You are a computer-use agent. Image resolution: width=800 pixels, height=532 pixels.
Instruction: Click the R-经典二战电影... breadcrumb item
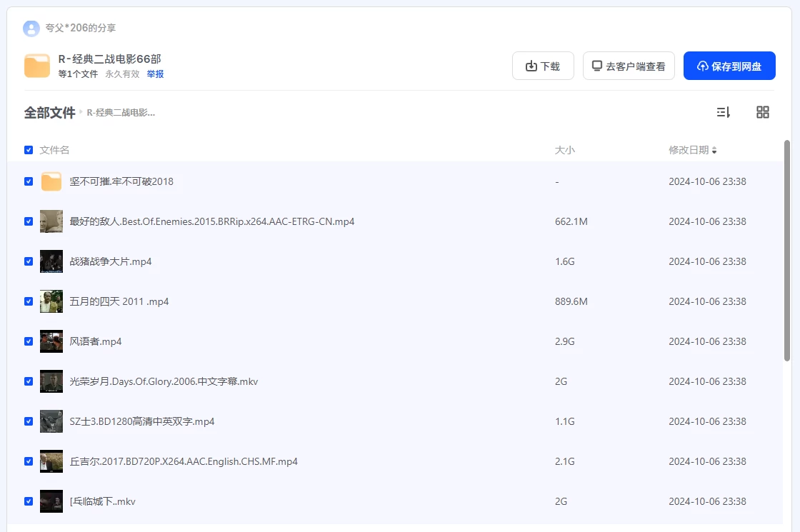pyautogui.click(x=121, y=113)
